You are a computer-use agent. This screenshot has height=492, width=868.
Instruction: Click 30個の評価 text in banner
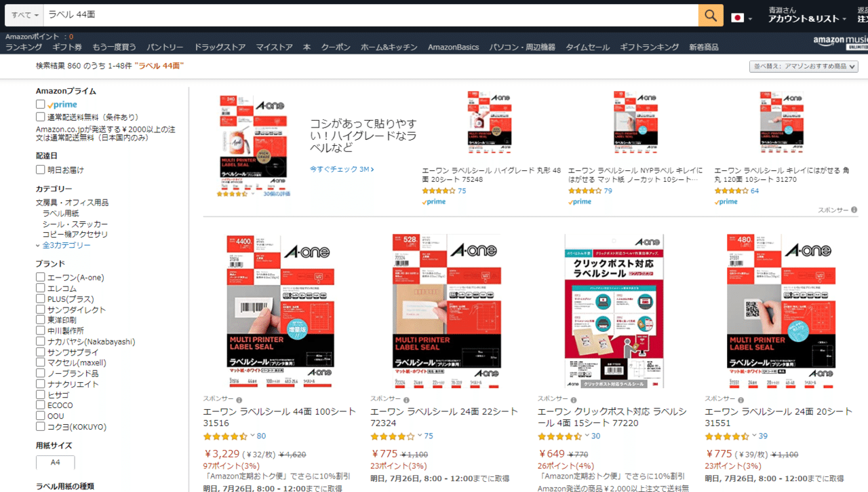pyautogui.click(x=275, y=194)
